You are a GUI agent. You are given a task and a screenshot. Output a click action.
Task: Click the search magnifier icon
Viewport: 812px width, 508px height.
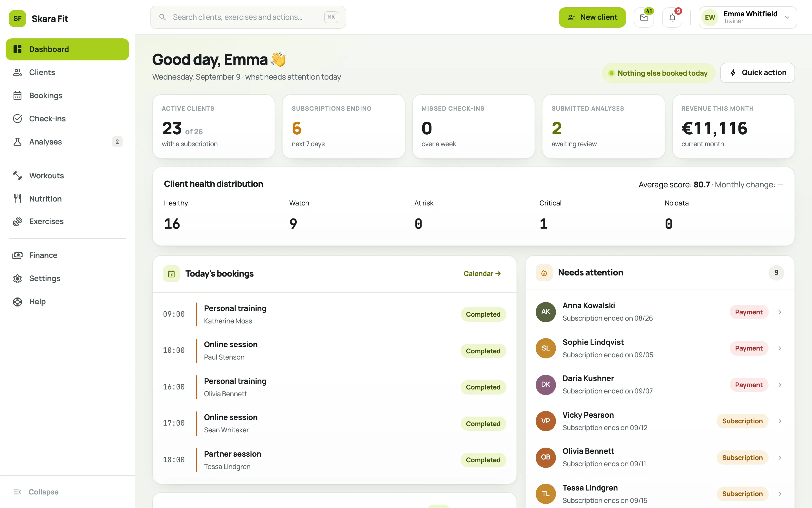(x=162, y=17)
